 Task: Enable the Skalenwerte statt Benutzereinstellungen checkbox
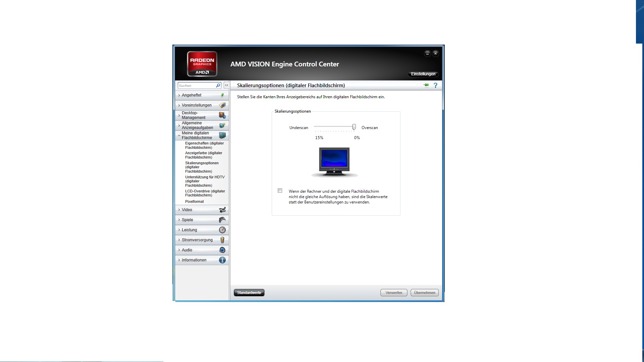[x=280, y=191]
